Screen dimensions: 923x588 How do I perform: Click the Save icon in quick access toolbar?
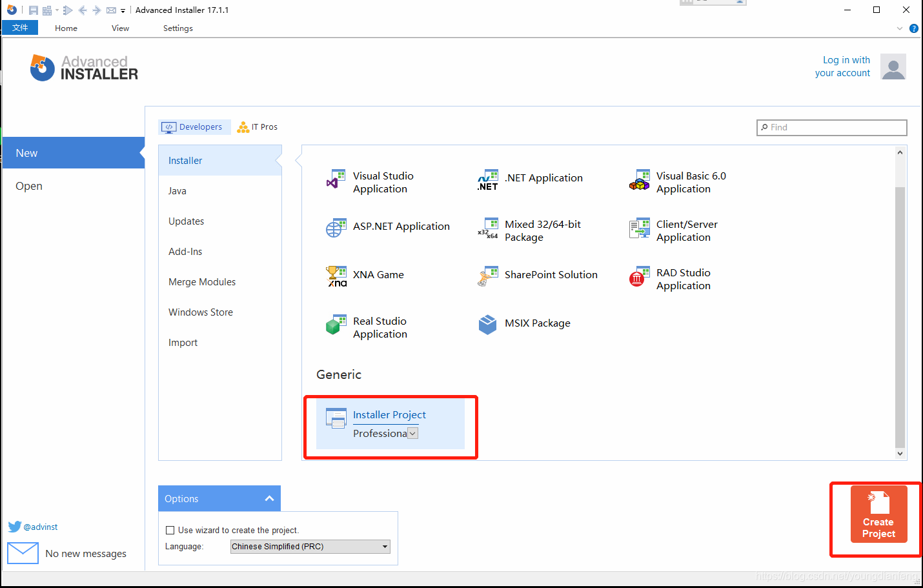34,10
